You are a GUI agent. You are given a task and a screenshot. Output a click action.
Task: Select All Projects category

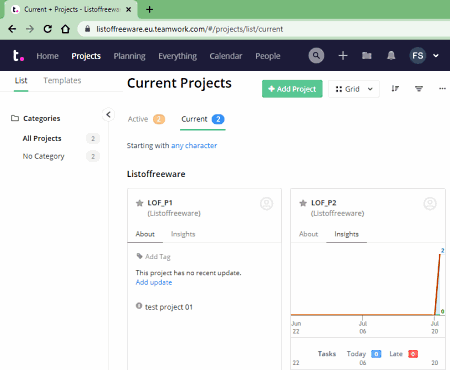pos(42,138)
